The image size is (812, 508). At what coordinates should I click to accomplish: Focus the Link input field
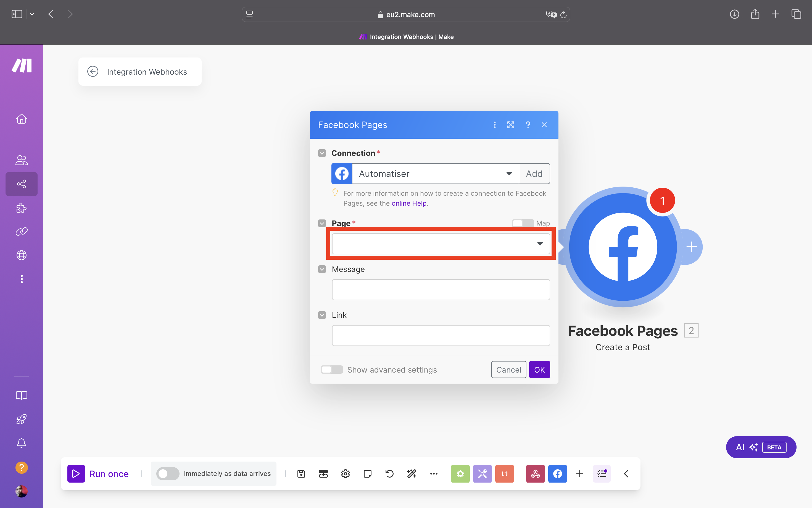(441, 335)
